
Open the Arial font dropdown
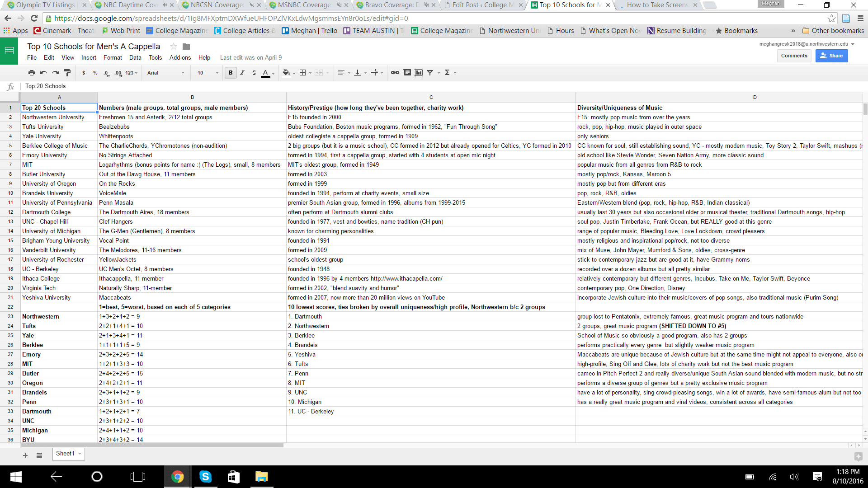165,73
